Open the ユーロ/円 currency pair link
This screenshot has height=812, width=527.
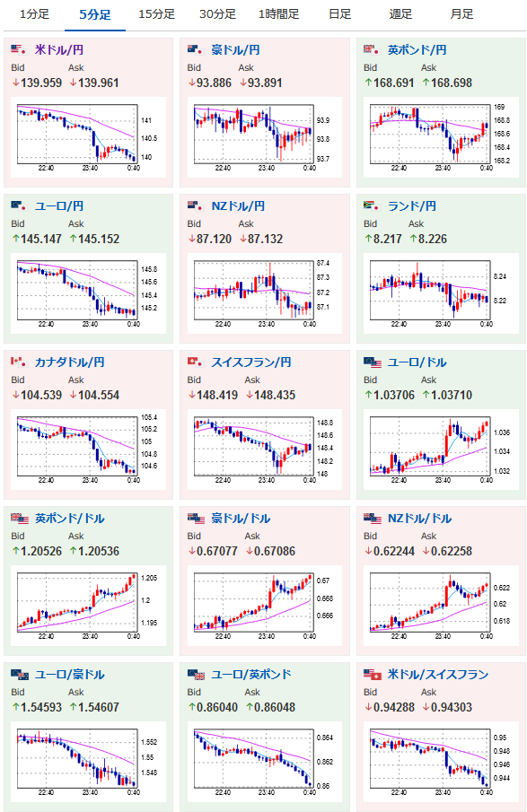pos(58,206)
